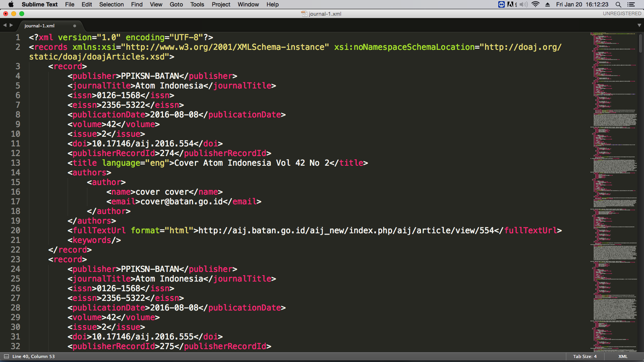This screenshot has width=644, height=362.
Task: Click the Adobe icon in menu bar
Action: 511,4
